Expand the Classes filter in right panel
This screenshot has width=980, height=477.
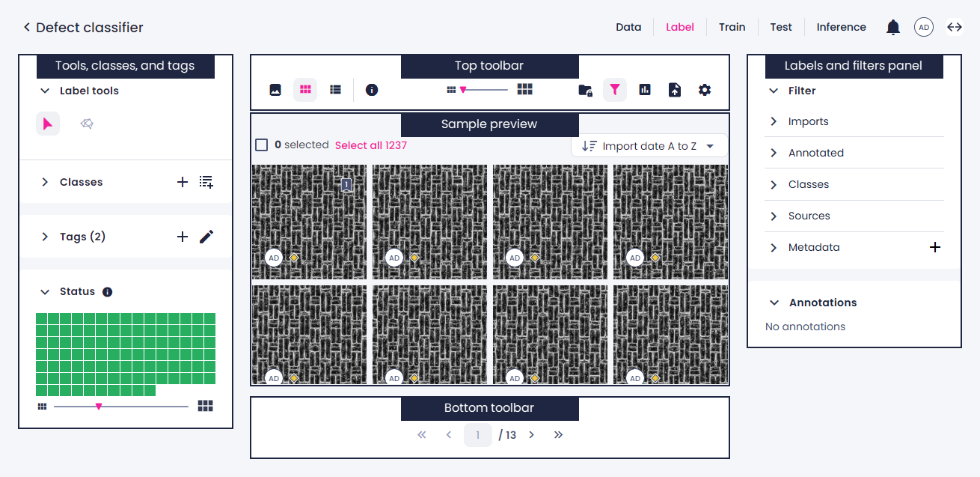[774, 184]
